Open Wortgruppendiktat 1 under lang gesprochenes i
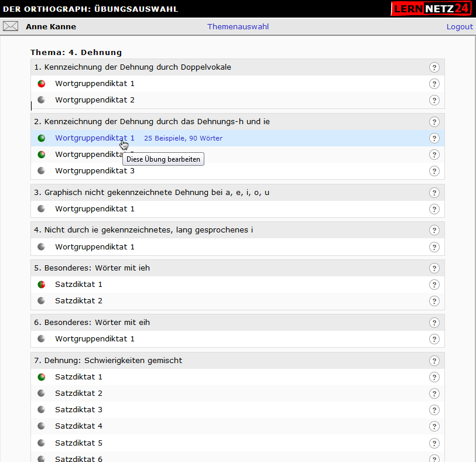Image resolution: width=476 pixels, height=462 pixels. 95,247
